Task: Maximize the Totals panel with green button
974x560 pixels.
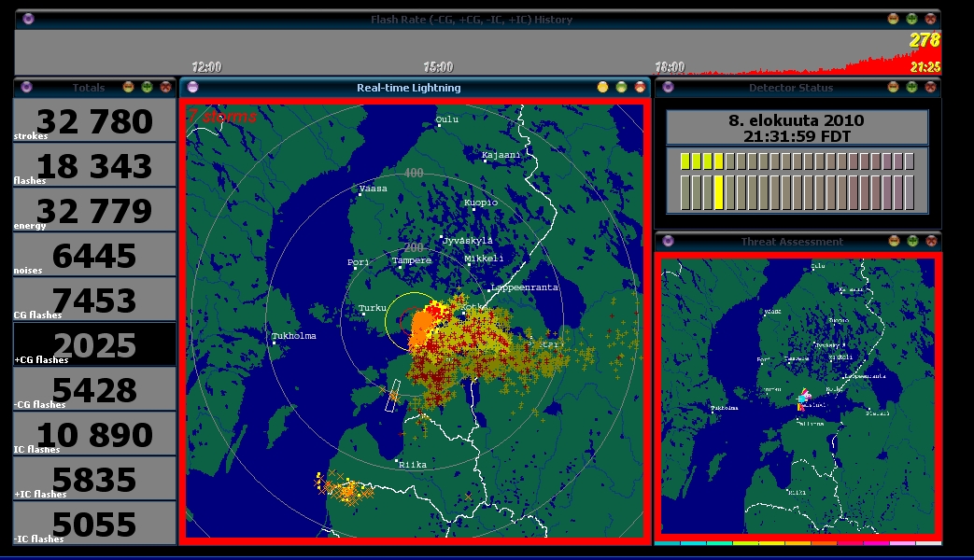Action: pyautogui.click(x=147, y=87)
